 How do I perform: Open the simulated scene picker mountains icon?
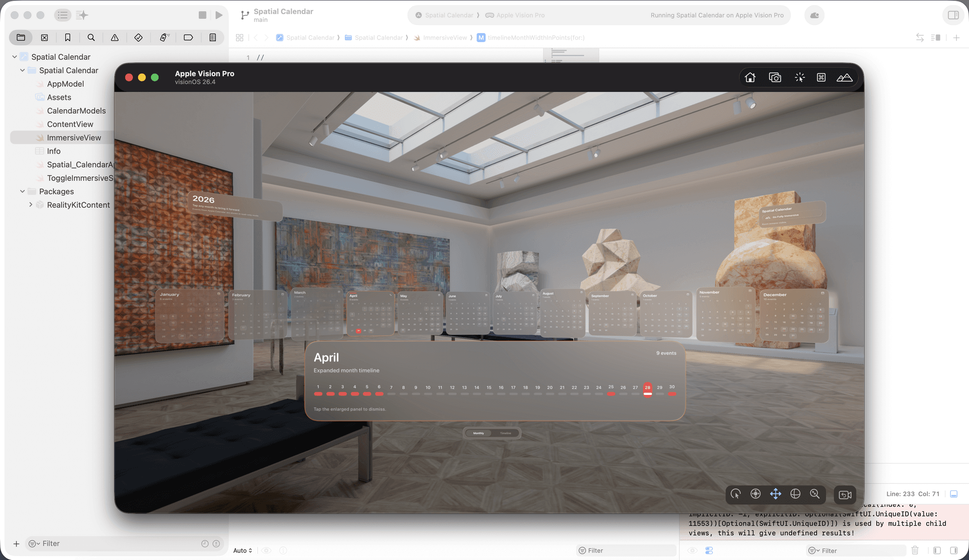[844, 78]
